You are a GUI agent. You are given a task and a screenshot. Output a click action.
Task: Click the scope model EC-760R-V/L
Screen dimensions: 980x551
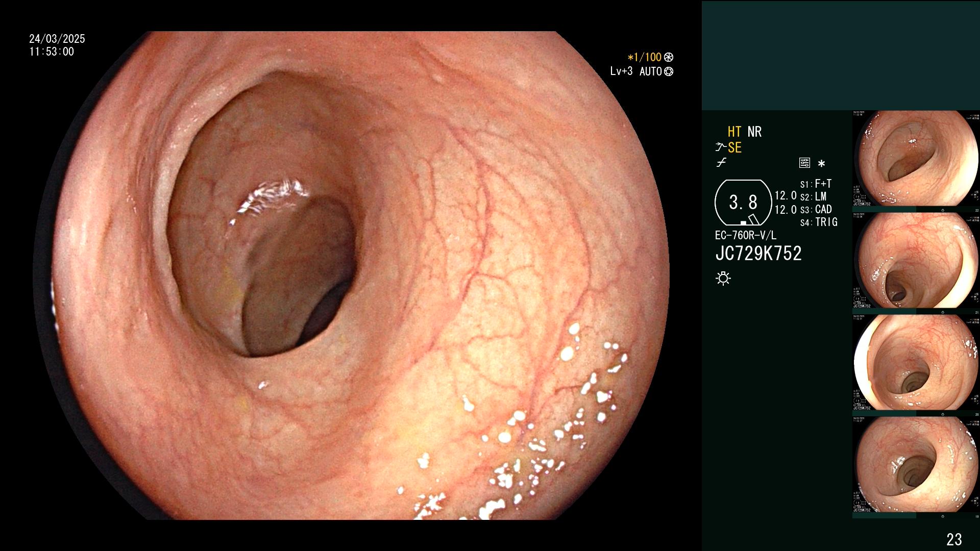pos(746,235)
